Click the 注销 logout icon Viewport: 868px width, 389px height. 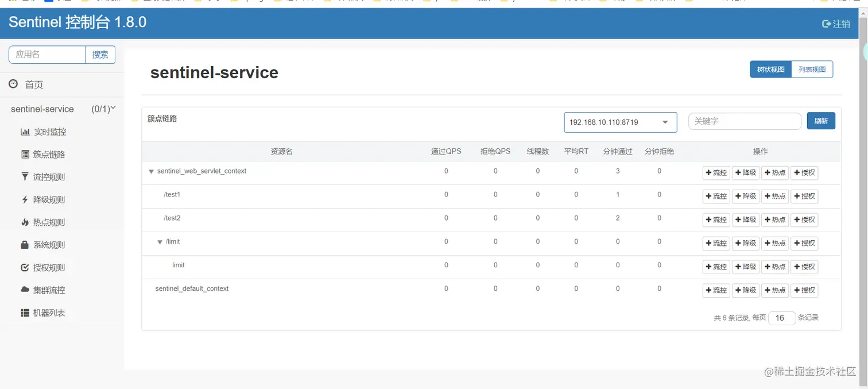pyautogui.click(x=827, y=24)
